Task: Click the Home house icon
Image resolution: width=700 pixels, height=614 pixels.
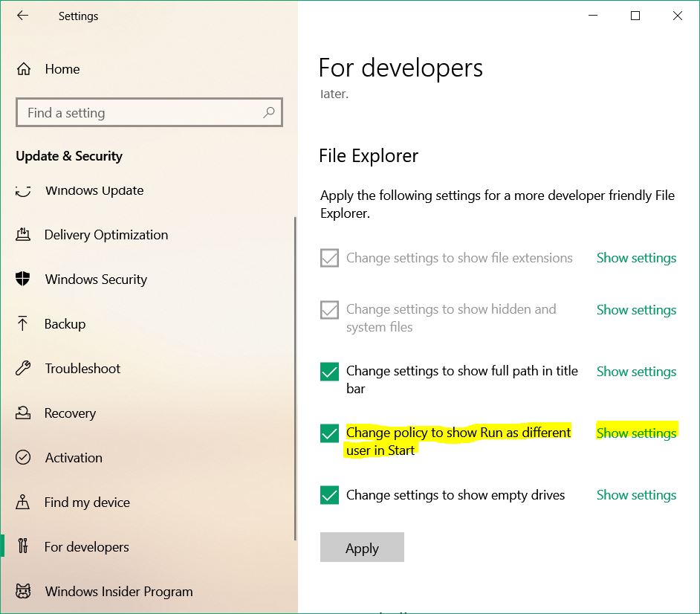Action: [x=24, y=69]
